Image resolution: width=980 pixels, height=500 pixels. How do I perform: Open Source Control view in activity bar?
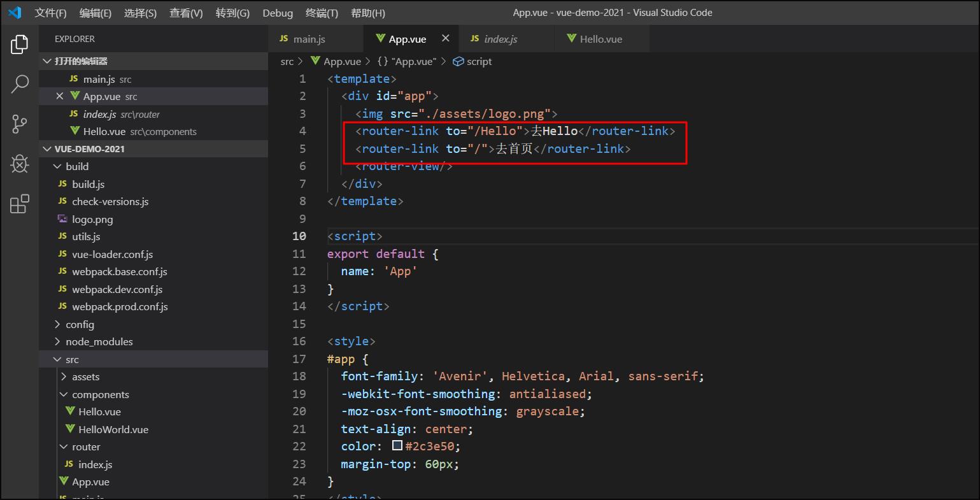coord(20,124)
